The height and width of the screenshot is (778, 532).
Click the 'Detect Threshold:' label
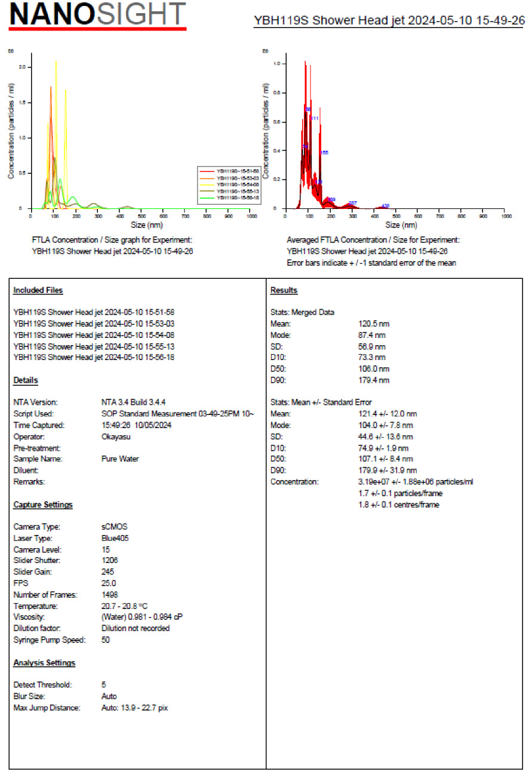coord(42,685)
